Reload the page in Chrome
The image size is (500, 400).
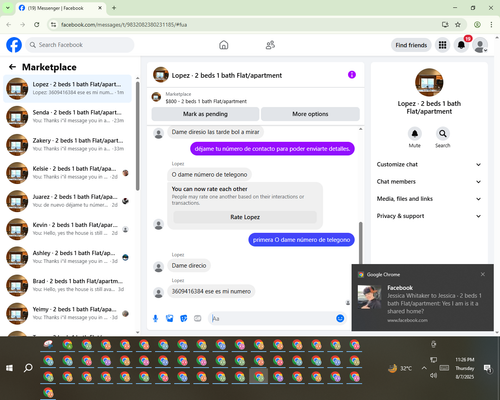pyautogui.click(x=37, y=25)
